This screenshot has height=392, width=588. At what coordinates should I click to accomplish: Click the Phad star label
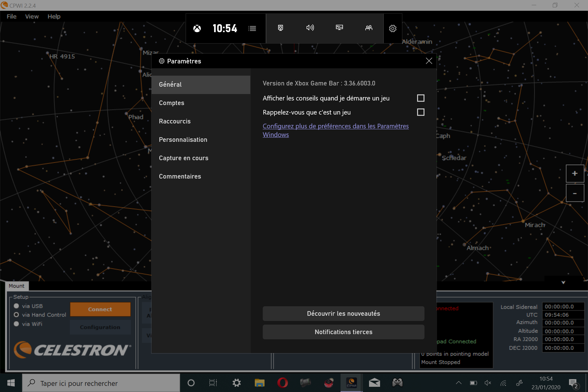tap(136, 117)
